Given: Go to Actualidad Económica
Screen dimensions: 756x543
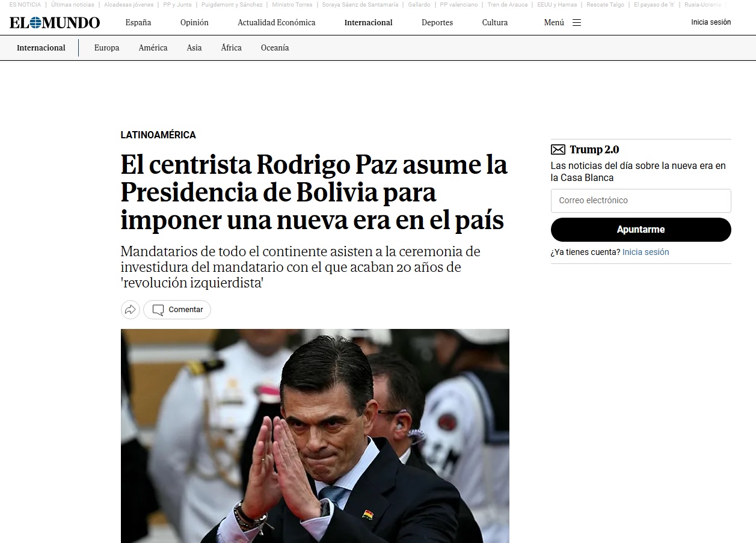Looking at the screenshot, I should click(277, 23).
